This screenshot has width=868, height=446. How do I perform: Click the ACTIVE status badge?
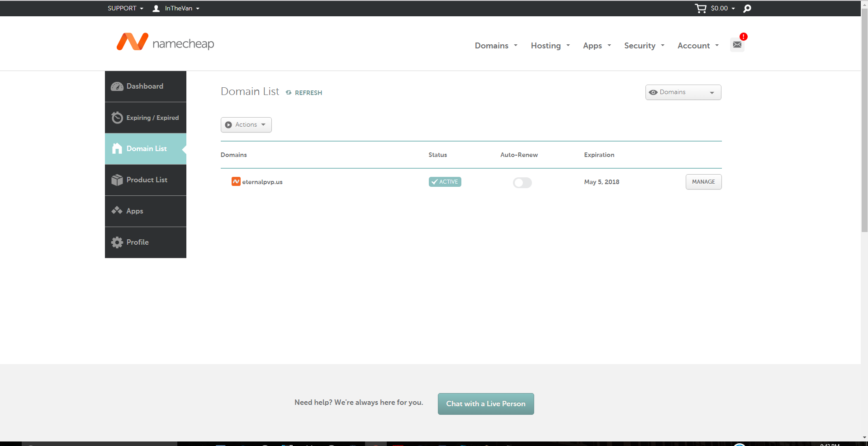[x=445, y=182]
